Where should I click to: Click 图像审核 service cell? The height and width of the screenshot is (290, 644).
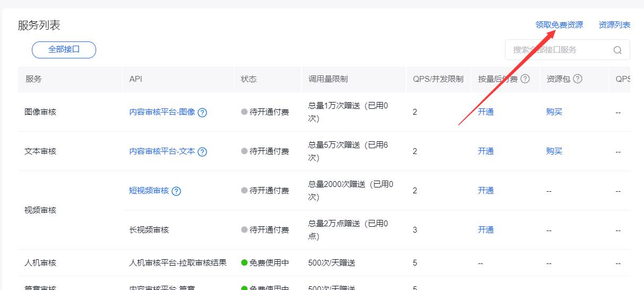tap(40, 112)
